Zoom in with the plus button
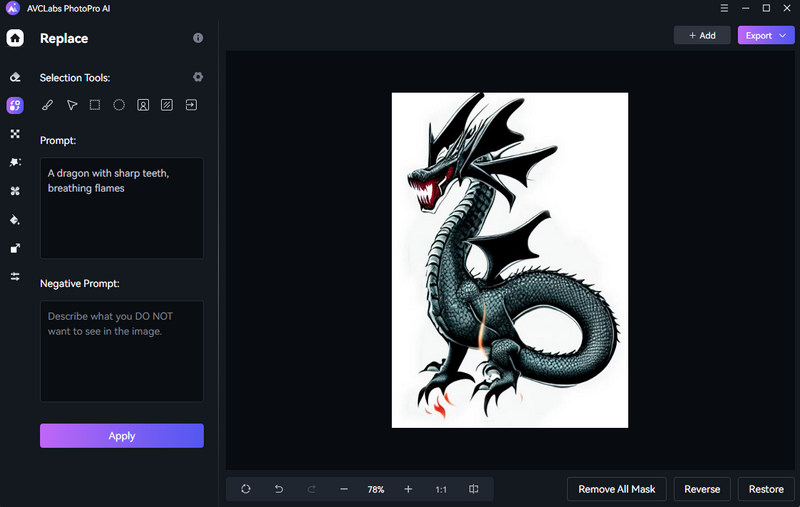The image size is (800, 507). [x=408, y=489]
